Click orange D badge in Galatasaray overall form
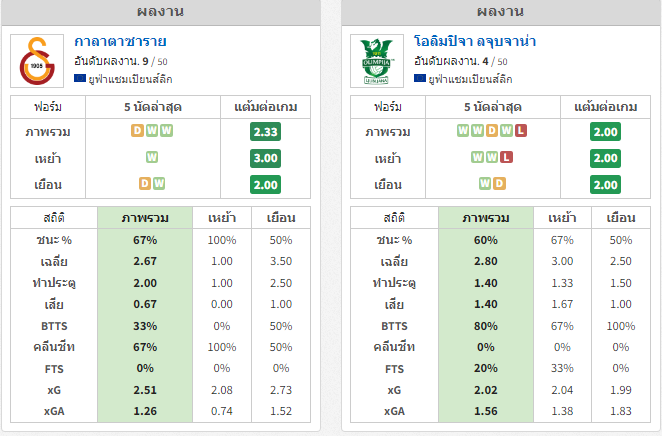The image size is (662, 436). click(x=137, y=130)
